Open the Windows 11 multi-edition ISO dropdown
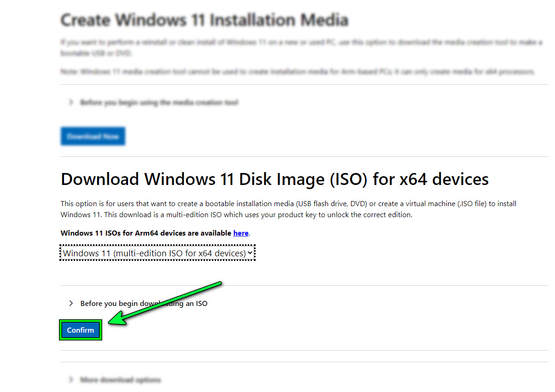Screen dimensions: 555x392 [158, 253]
